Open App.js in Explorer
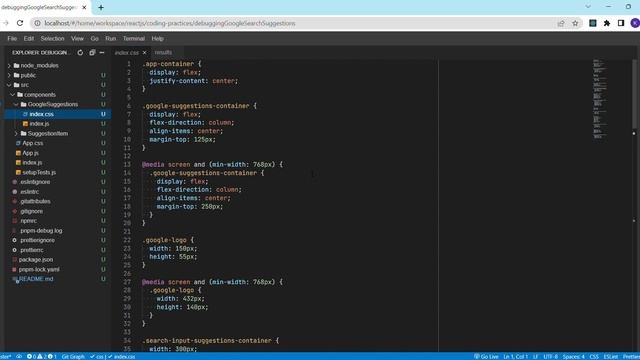This screenshot has height=360, width=640. coord(30,153)
